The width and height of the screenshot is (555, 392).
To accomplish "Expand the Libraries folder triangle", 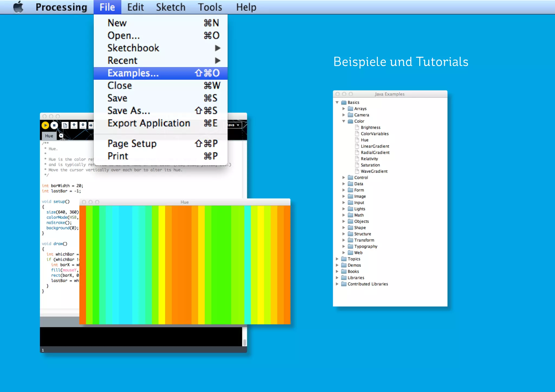I will pyautogui.click(x=337, y=277).
